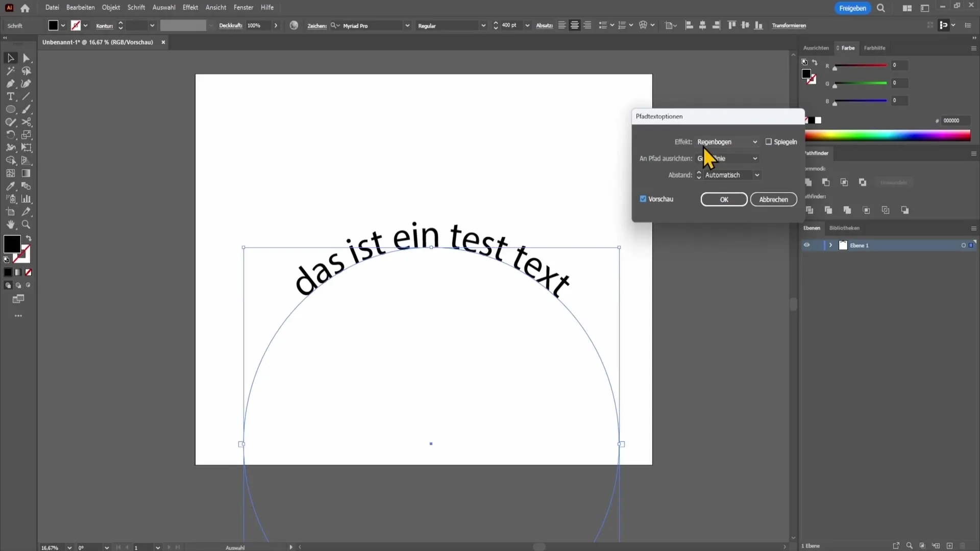
Task: Swap fill and stroke arrows in toolbar
Action: point(29,238)
